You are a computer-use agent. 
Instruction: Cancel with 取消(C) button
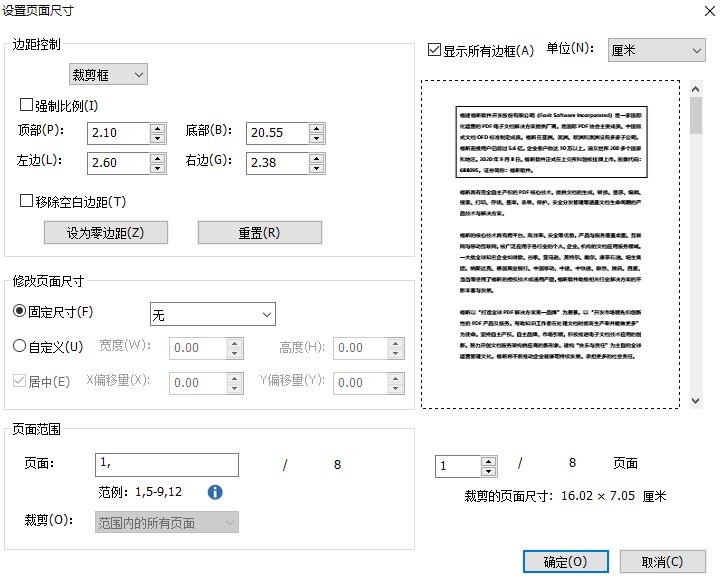point(663,561)
